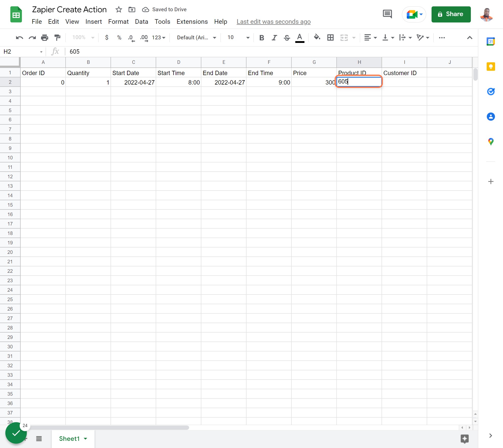The width and height of the screenshot is (503, 448).
Task: Increase decimal places
Action: pos(144,38)
